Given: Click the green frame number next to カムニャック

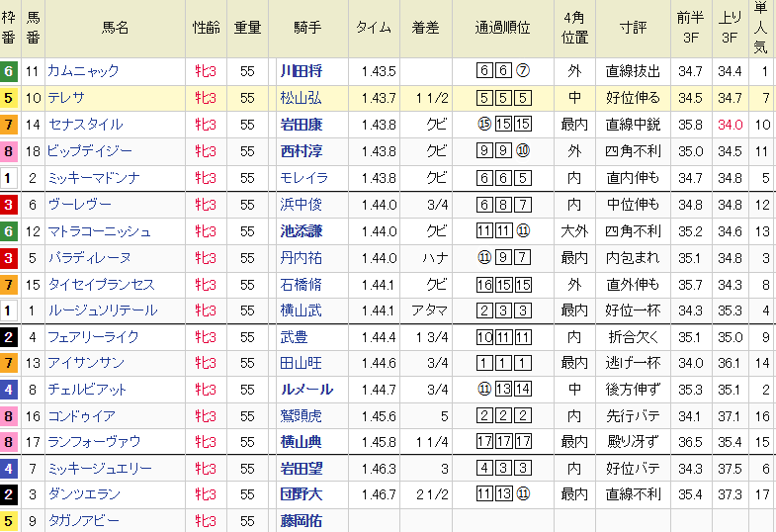Looking at the screenshot, I should coord(9,71).
